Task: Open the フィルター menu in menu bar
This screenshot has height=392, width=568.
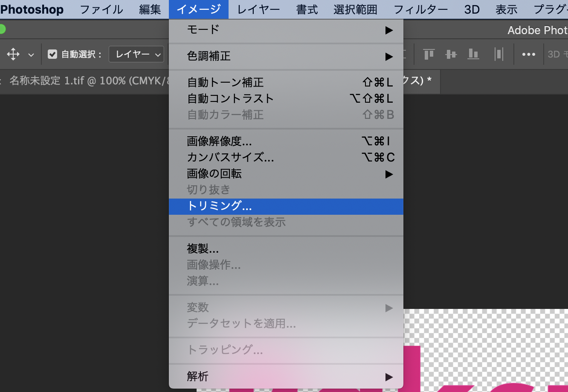Action: tap(420, 9)
